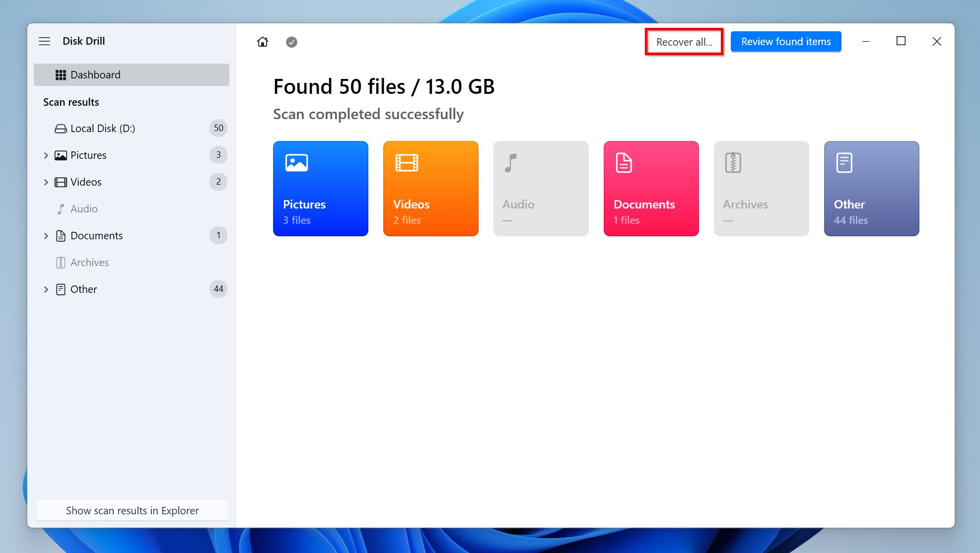Switch to the Dashboard view
This screenshot has height=553, width=980.
coord(95,74)
